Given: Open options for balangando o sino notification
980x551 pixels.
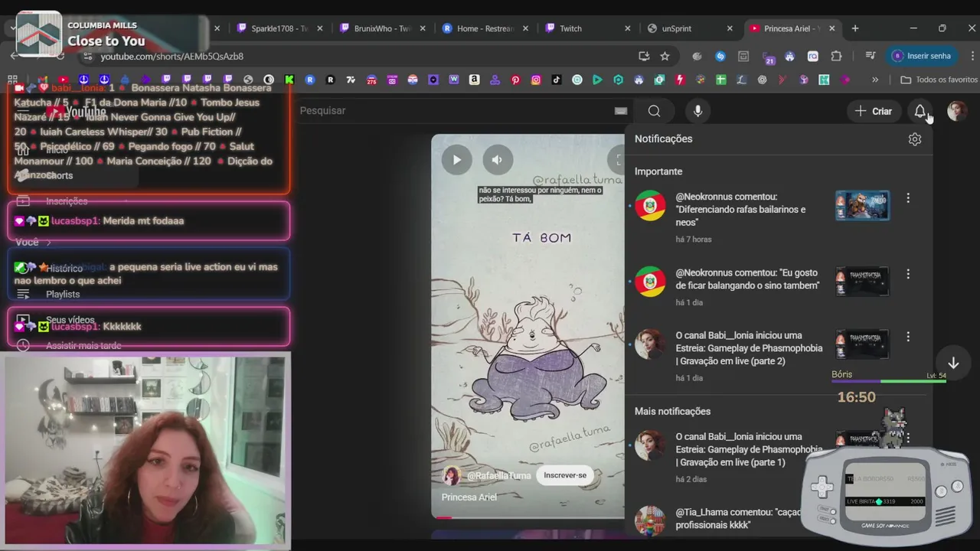Looking at the screenshot, I should click(908, 274).
